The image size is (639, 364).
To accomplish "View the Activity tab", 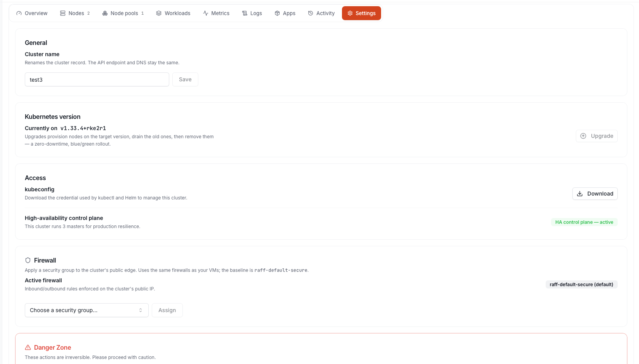I will click(x=321, y=13).
